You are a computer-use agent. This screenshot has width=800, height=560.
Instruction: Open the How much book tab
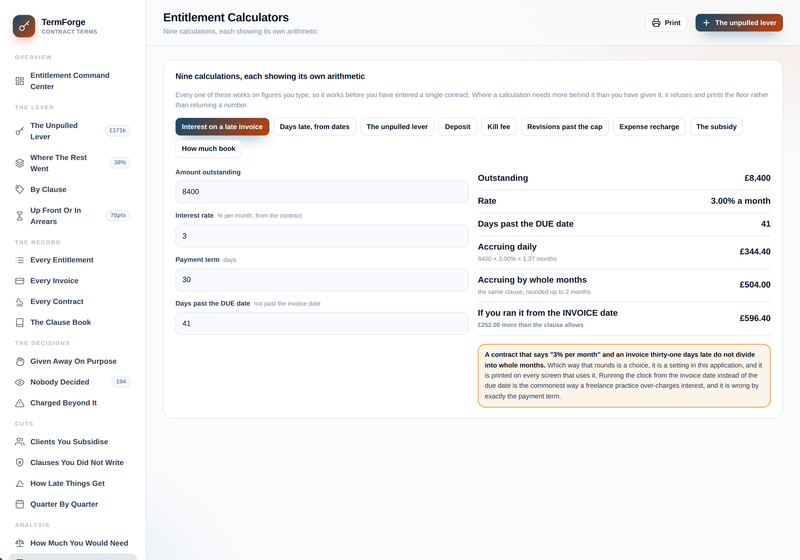pyautogui.click(x=208, y=148)
